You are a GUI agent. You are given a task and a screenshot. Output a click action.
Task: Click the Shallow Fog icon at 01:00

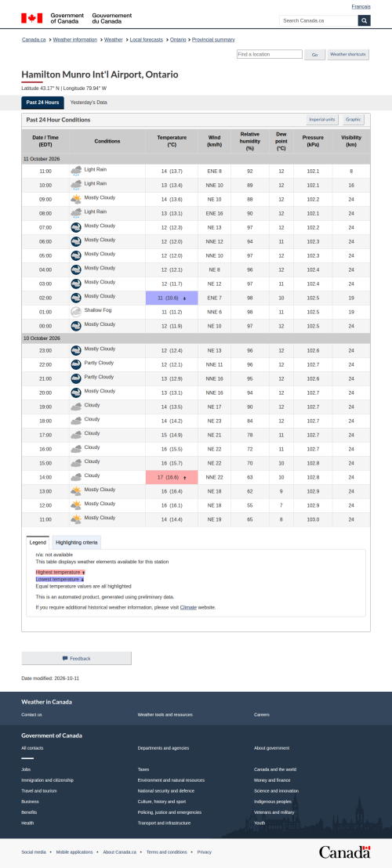click(x=76, y=312)
